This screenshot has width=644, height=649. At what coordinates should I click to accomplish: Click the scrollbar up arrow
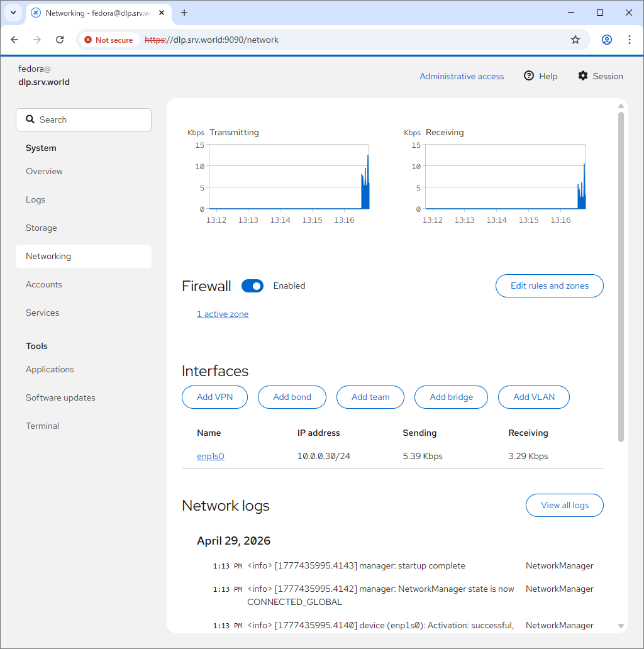point(621,106)
